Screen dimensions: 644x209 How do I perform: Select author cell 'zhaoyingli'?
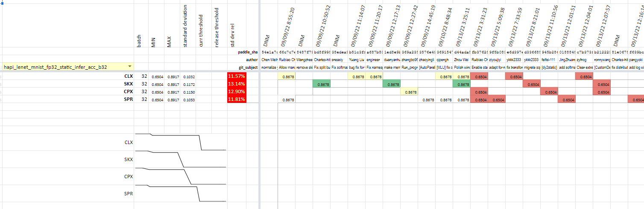click(x=427, y=60)
